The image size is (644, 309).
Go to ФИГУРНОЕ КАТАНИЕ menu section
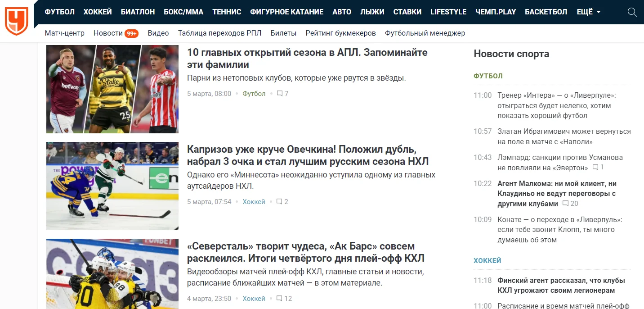pos(286,12)
